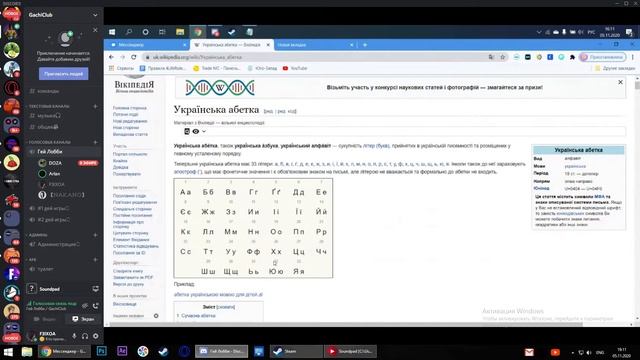
Task: Click the Ukrainian alphabet table image
Action: (x=253, y=228)
